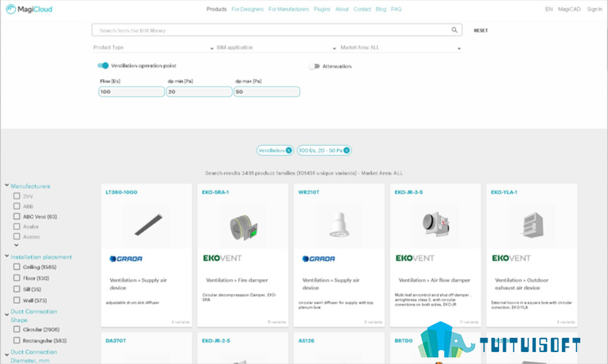Open the AS126 product link

(307, 341)
